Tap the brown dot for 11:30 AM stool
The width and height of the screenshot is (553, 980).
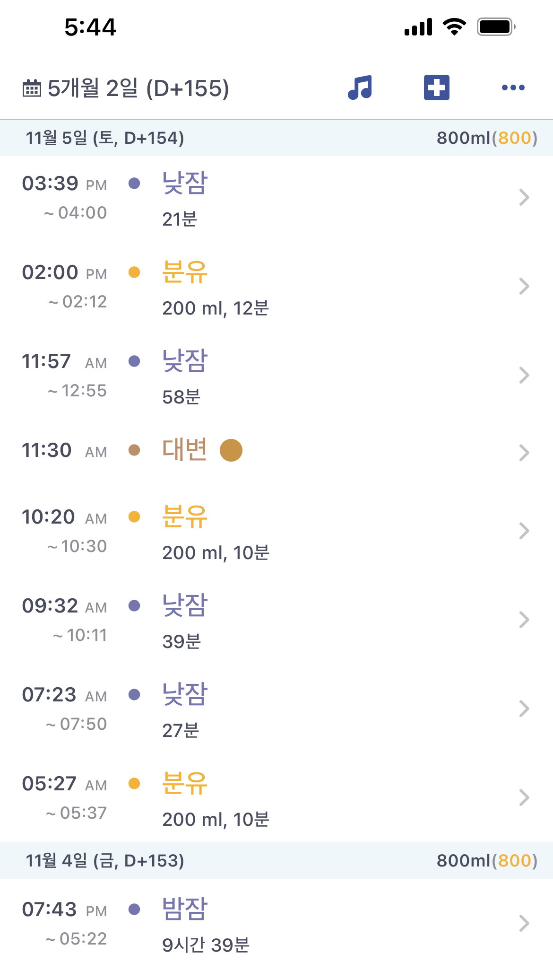134,450
